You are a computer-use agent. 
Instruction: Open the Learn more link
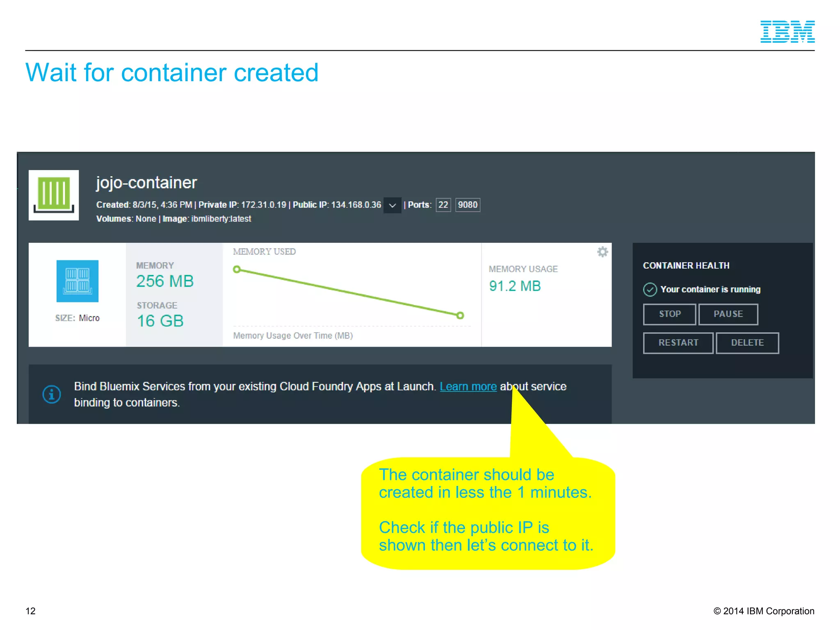[x=468, y=386]
